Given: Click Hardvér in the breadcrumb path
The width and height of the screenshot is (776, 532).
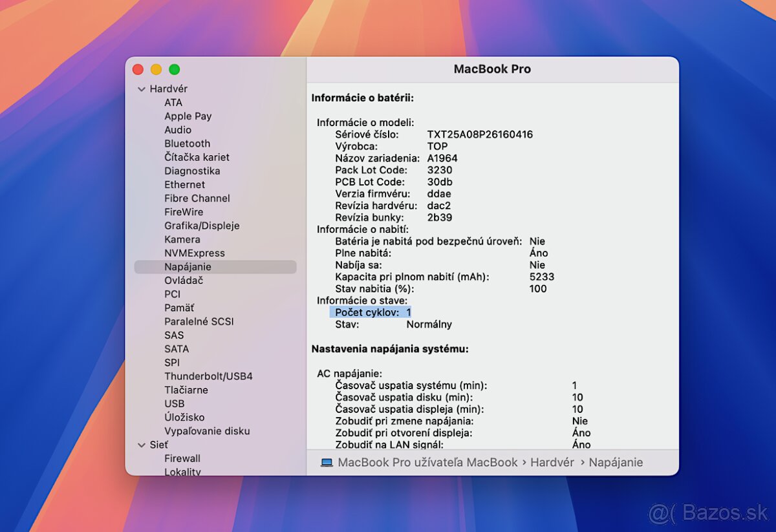Looking at the screenshot, I should 553,462.
